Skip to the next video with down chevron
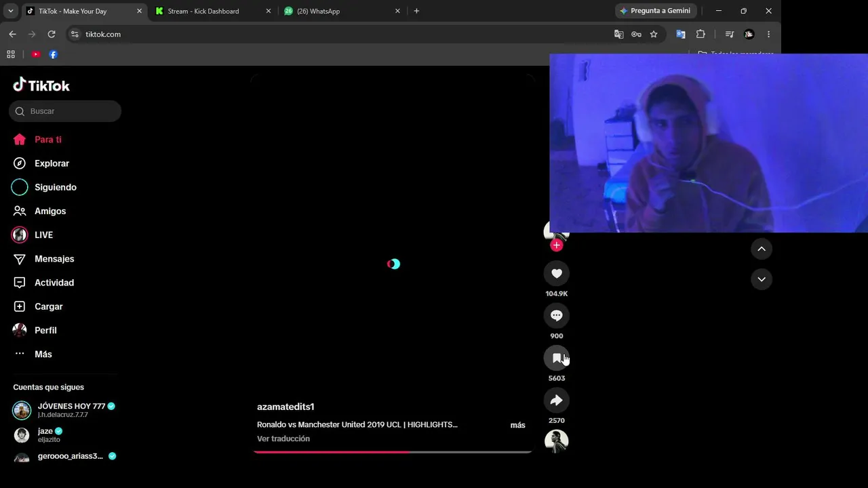The image size is (868, 488). click(762, 279)
